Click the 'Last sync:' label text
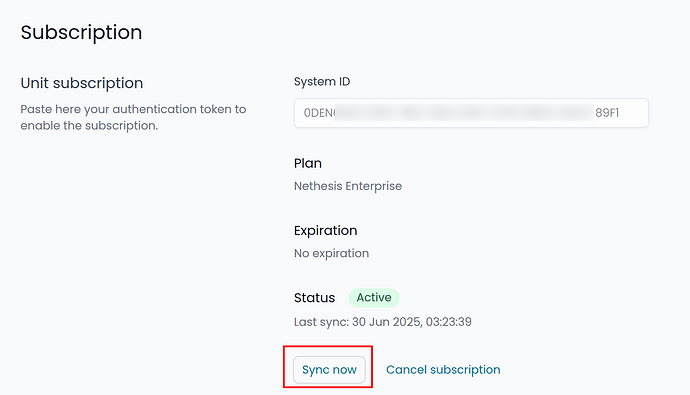 click(x=321, y=322)
